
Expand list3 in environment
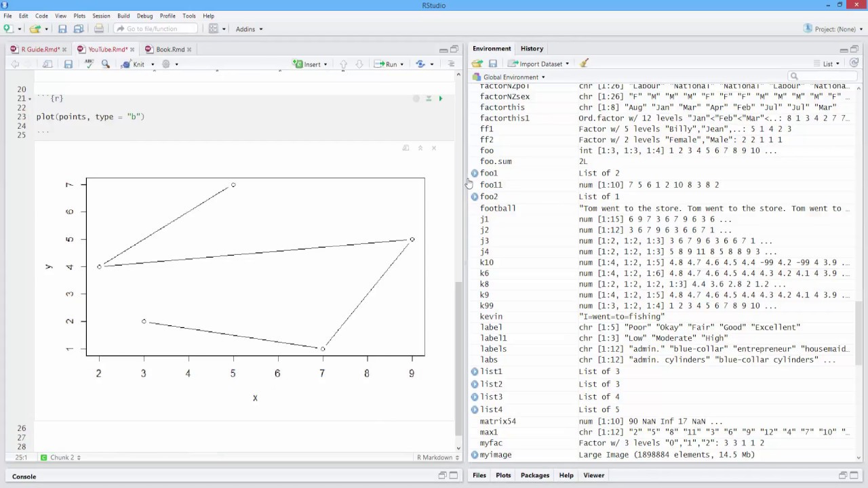(475, 397)
